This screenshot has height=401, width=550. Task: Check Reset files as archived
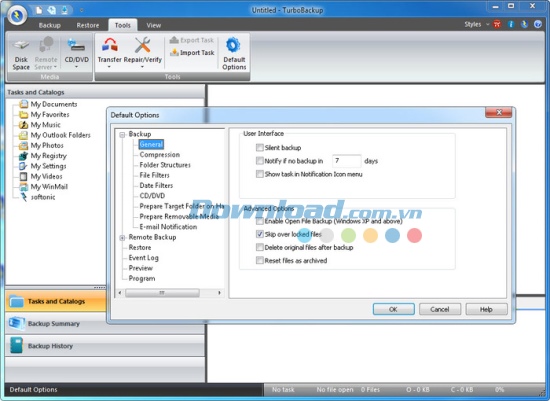(x=260, y=260)
